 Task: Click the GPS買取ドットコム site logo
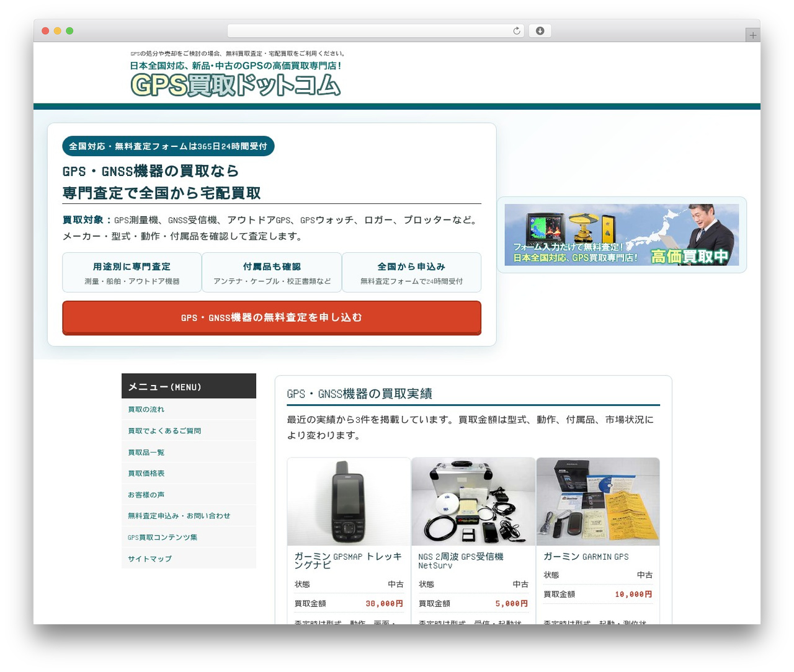(236, 85)
